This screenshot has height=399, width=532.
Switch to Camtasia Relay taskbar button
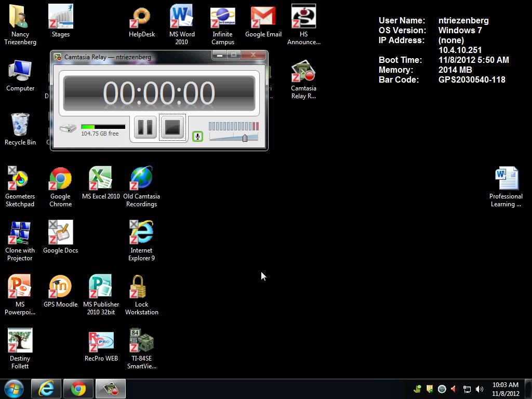[111, 389]
